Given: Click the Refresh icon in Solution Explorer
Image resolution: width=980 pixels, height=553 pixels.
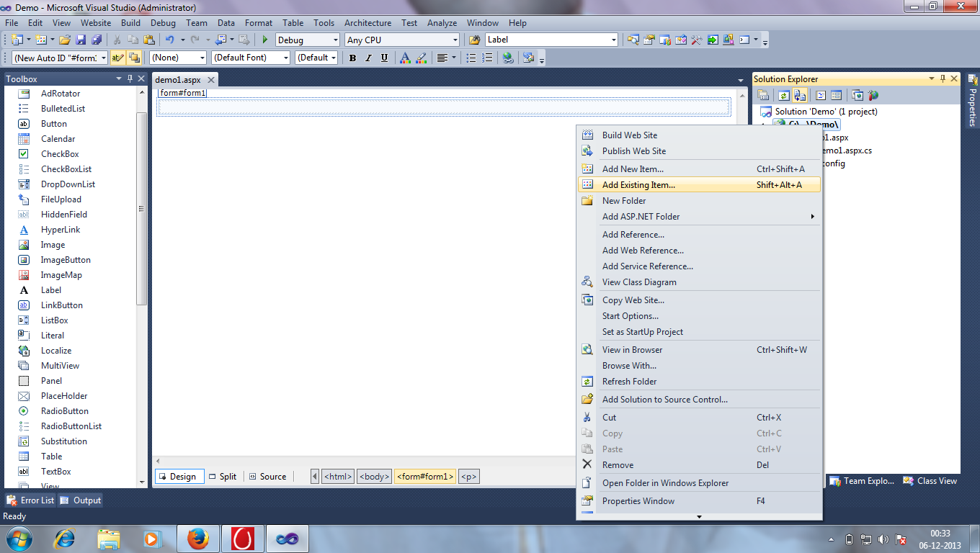Looking at the screenshot, I should click(x=783, y=95).
